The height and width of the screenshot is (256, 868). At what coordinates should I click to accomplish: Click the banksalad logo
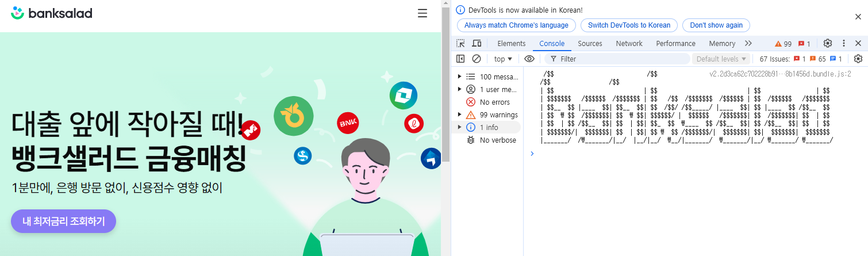tap(52, 13)
